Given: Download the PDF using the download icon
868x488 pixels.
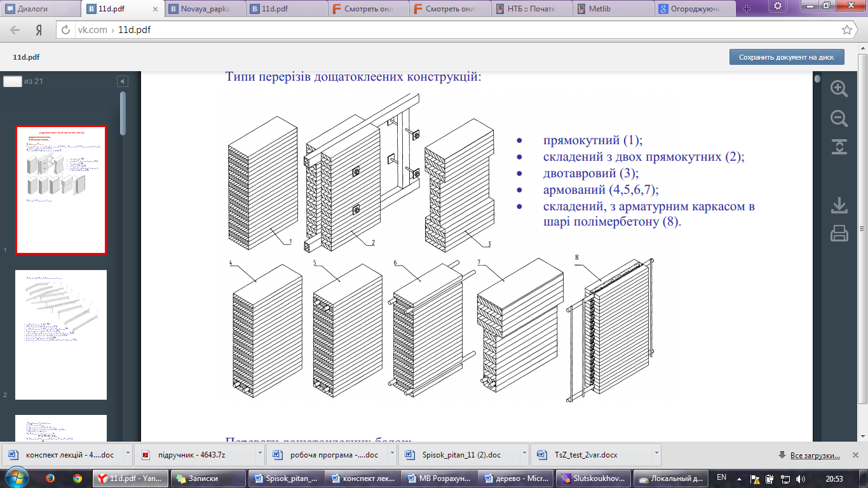Looking at the screenshot, I should tap(839, 205).
